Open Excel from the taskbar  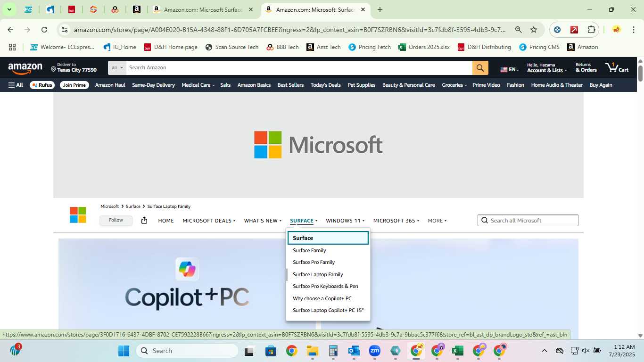pos(457,351)
